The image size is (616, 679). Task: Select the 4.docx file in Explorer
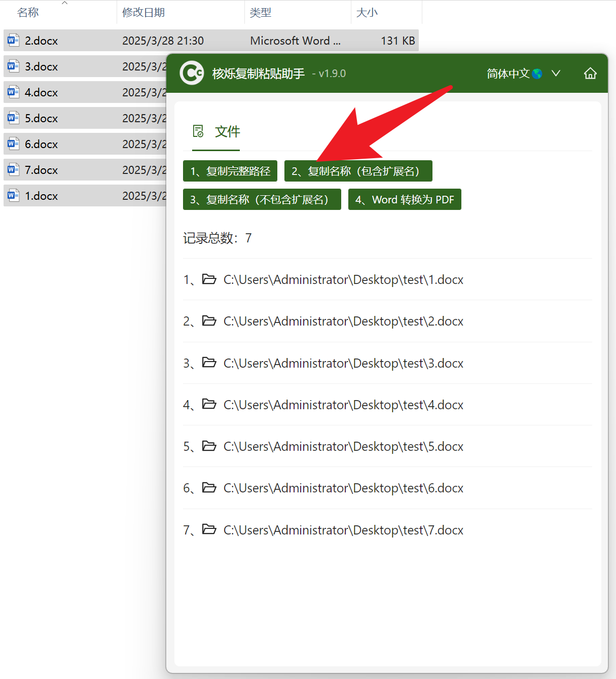coord(42,93)
